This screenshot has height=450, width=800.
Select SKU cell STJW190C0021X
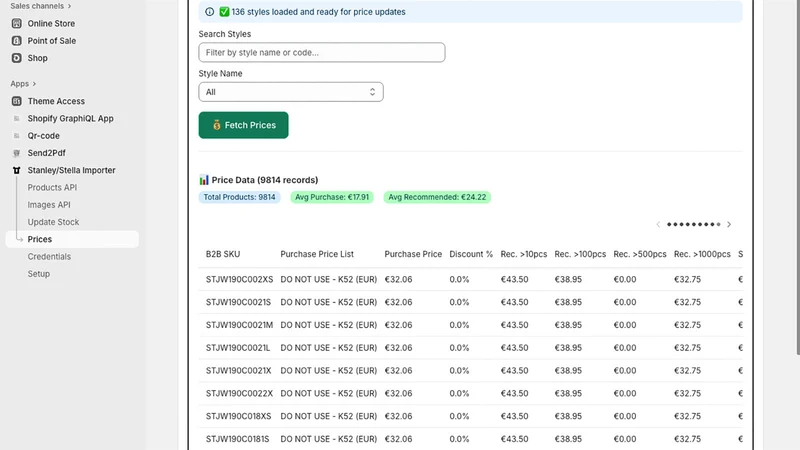[x=238, y=371]
